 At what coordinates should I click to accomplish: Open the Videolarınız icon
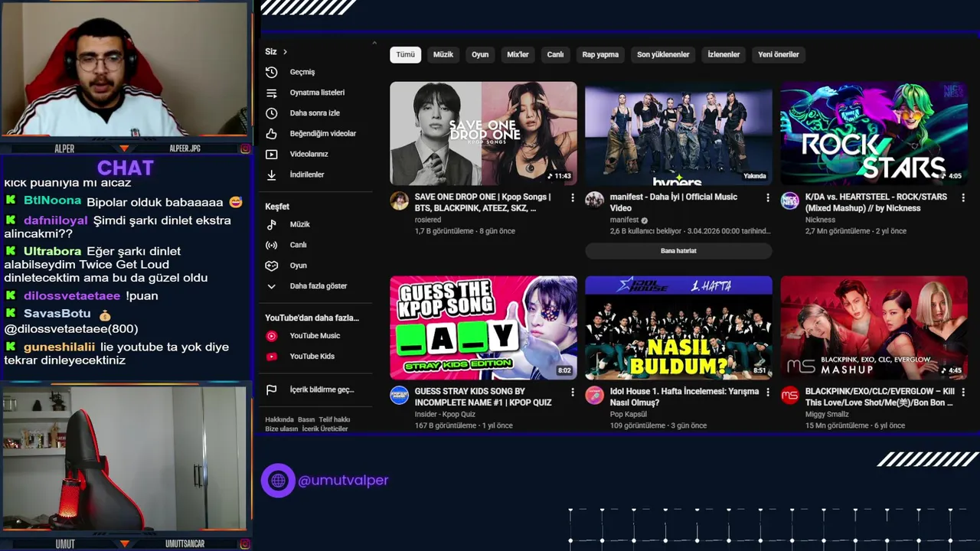[x=271, y=154]
